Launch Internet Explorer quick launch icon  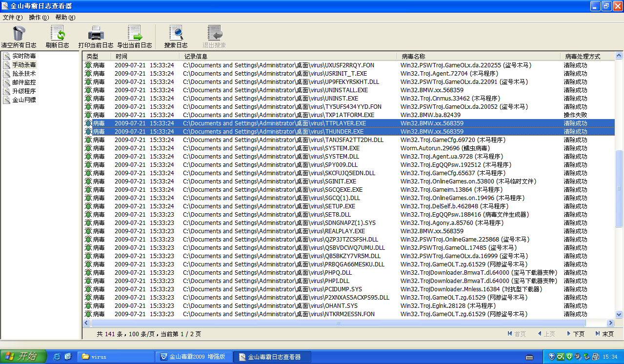[57, 357]
